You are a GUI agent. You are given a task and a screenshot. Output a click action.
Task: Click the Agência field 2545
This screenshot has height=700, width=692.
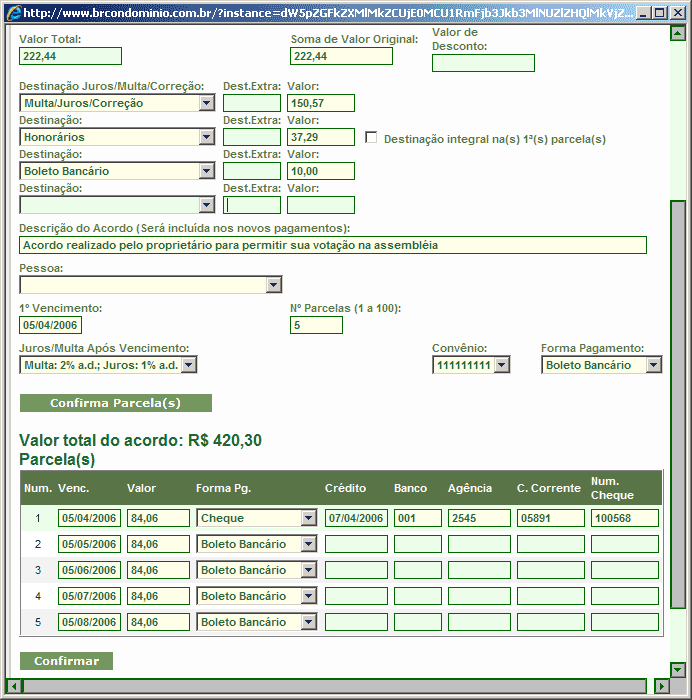click(x=479, y=518)
